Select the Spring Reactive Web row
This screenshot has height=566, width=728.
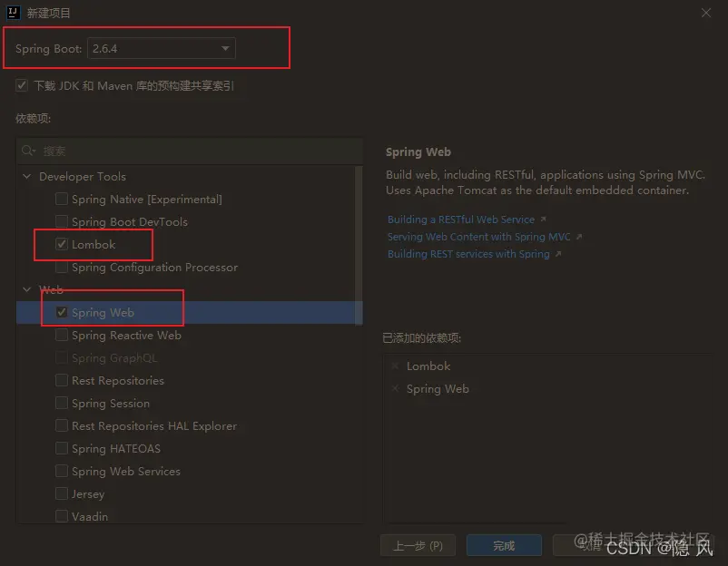pos(190,335)
